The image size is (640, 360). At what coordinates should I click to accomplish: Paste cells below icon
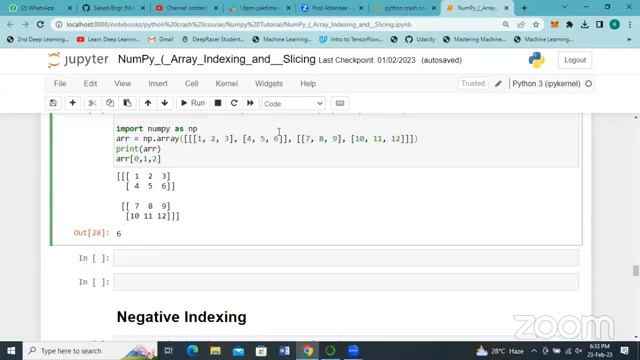pos(127,103)
